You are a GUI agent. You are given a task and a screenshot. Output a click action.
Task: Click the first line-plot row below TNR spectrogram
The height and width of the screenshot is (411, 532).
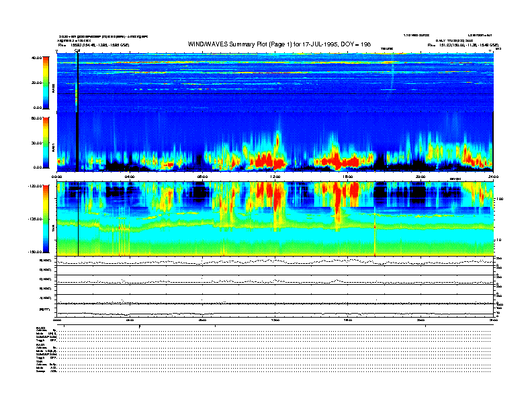point(275,261)
